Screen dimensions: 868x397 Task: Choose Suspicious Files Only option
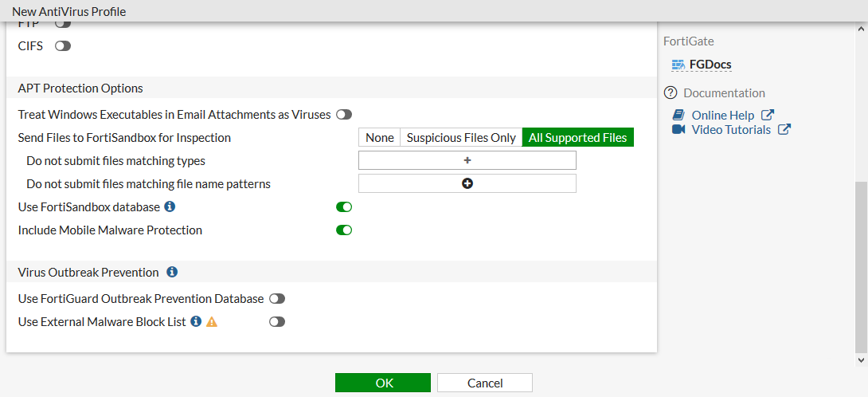[461, 138]
